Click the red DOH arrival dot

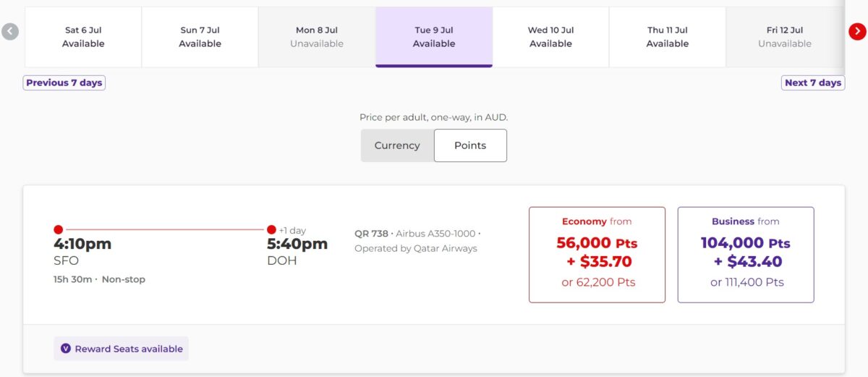(271, 229)
